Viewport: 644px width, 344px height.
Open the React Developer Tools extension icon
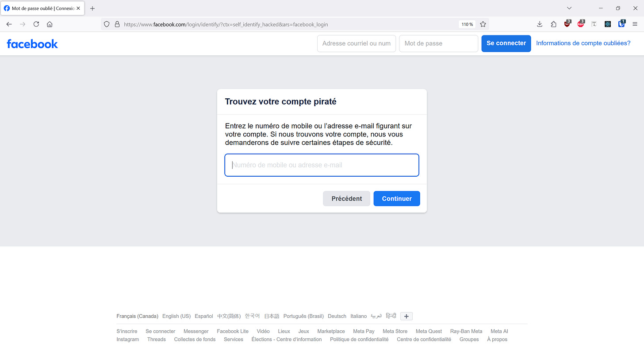(x=608, y=24)
